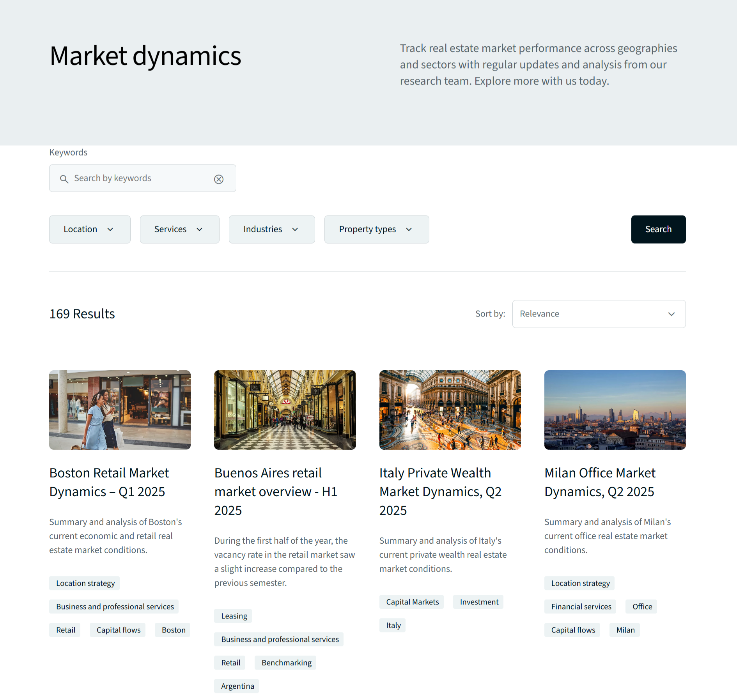Click the Argentina tag
This screenshot has height=700, width=737.
tap(237, 686)
